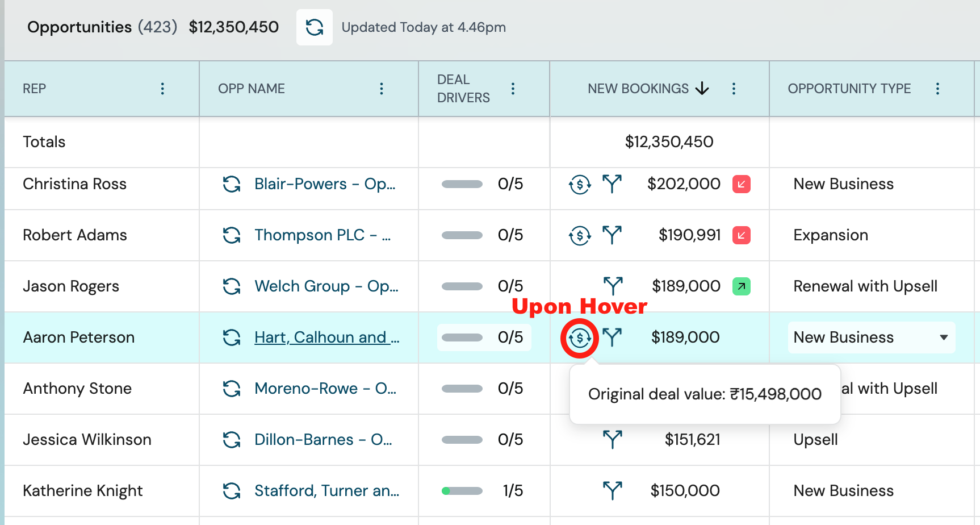Open the OPPORTUNITY TYPE column options menu
The image size is (980, 525).
(x=937, y=89)
